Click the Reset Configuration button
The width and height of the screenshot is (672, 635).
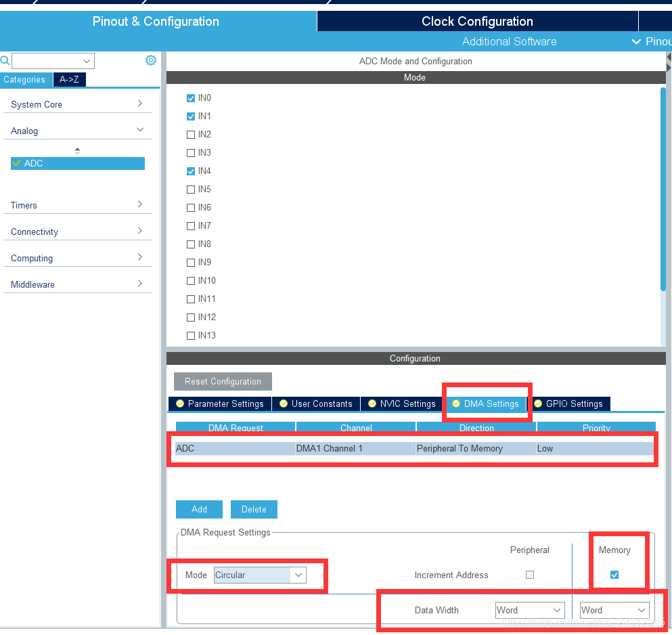pyautogui.click(x=223, y=381)
